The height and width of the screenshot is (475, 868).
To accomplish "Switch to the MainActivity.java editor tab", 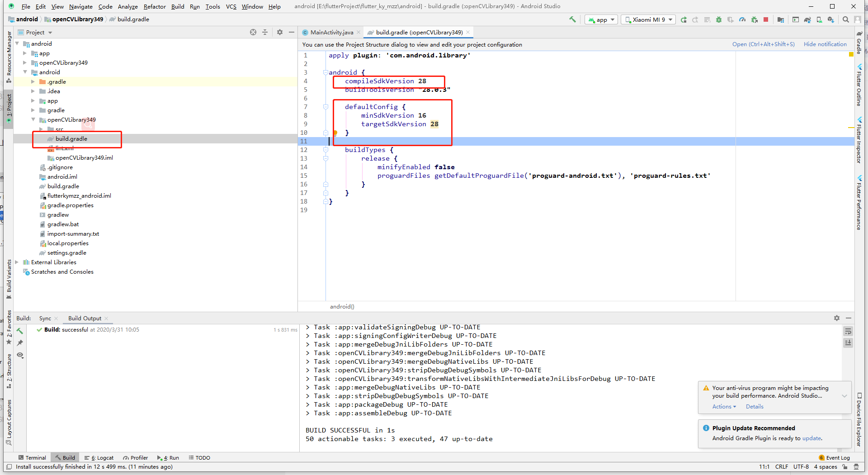I will (x=331, y=32).
